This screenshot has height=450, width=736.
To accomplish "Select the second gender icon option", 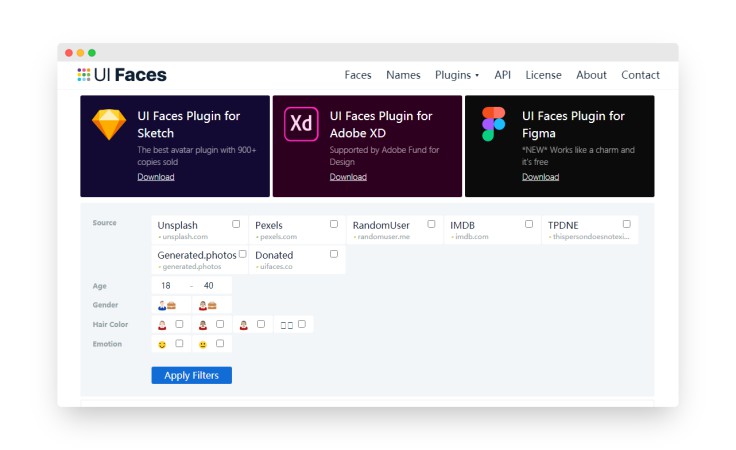I will pyautogui.click(x=207, y=305).
